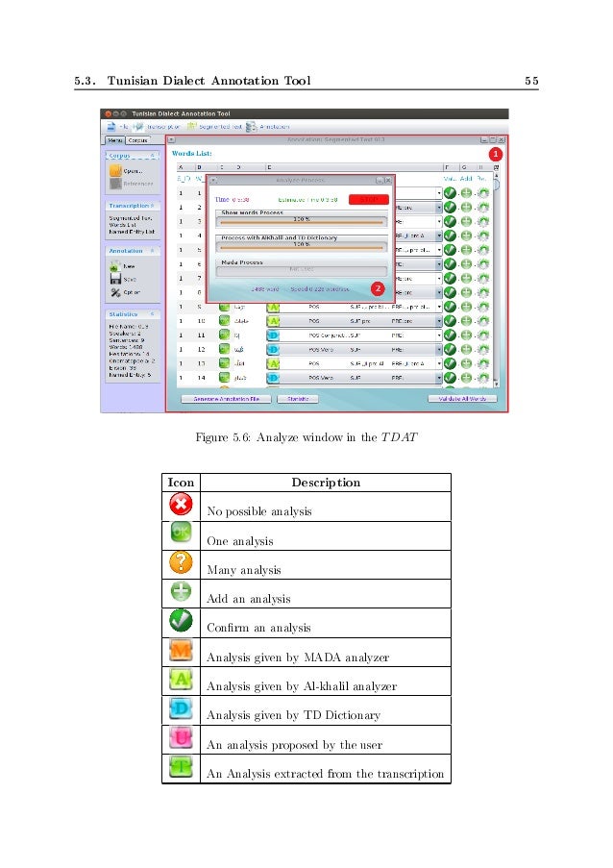This screenshot has width=613, height=868.
Task: Add an analysis for word row 4
Action: click(x=466, y=236)
